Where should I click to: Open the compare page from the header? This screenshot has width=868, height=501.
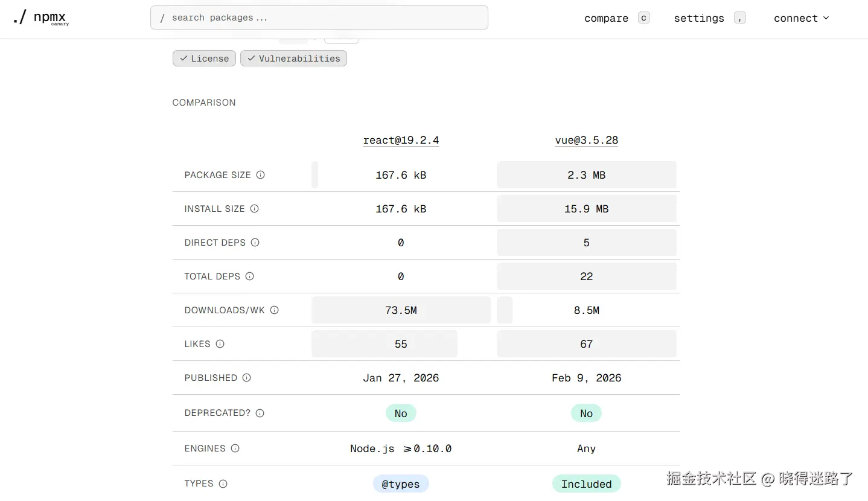tap(606, 18)
